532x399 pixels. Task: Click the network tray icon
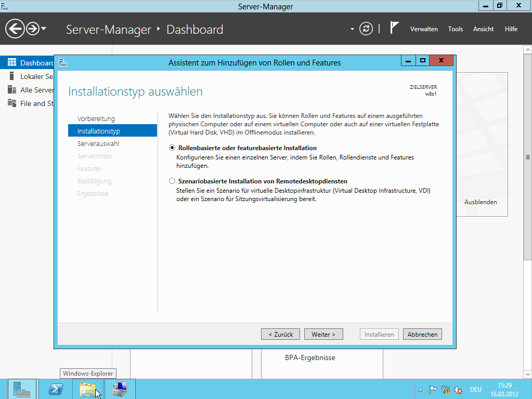click(x=446, y=390)
